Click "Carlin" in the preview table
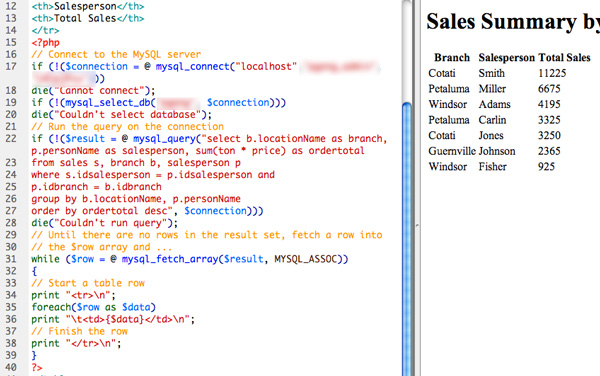Image resolution: width=600 pixels, height=376 pixels. pos(492,120)
